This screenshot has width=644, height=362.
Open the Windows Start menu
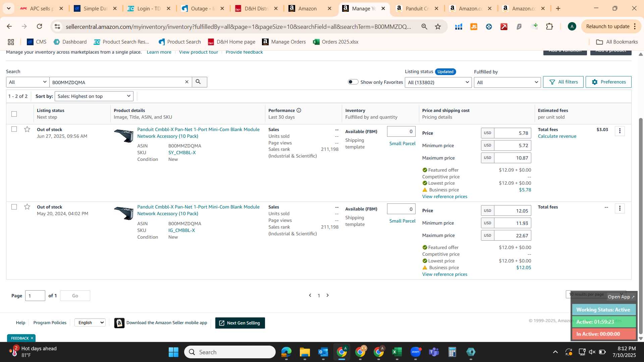click(x=173, y=352)
